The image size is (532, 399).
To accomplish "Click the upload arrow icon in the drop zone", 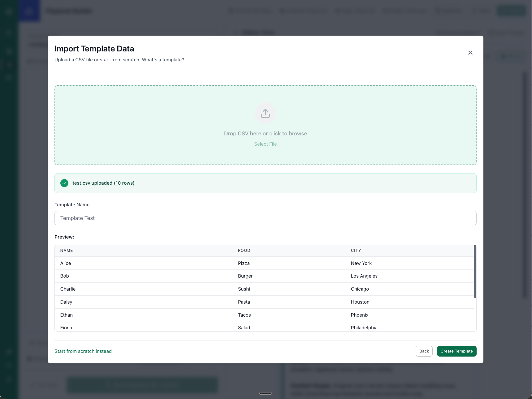I will (265, 113).
